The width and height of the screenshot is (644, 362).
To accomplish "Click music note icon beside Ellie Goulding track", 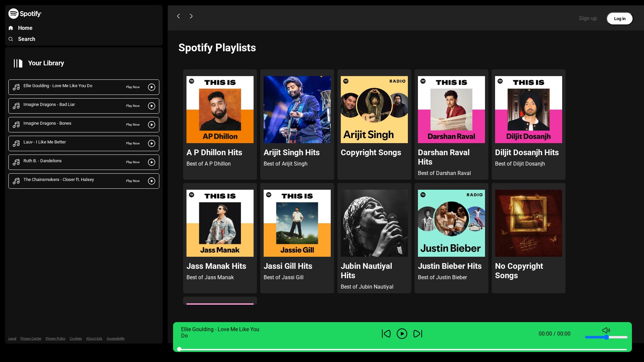I will (x=16, y=87).
